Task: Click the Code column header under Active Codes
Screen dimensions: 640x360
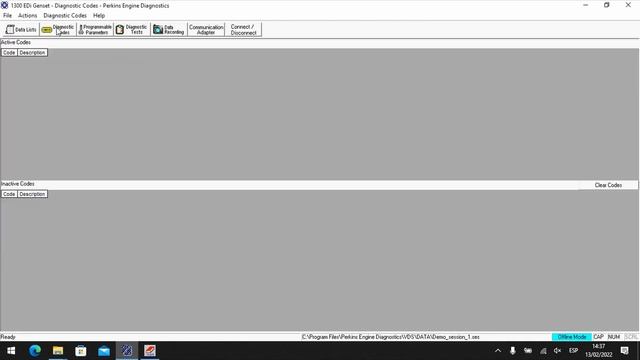Action: (x=9, y=53)
